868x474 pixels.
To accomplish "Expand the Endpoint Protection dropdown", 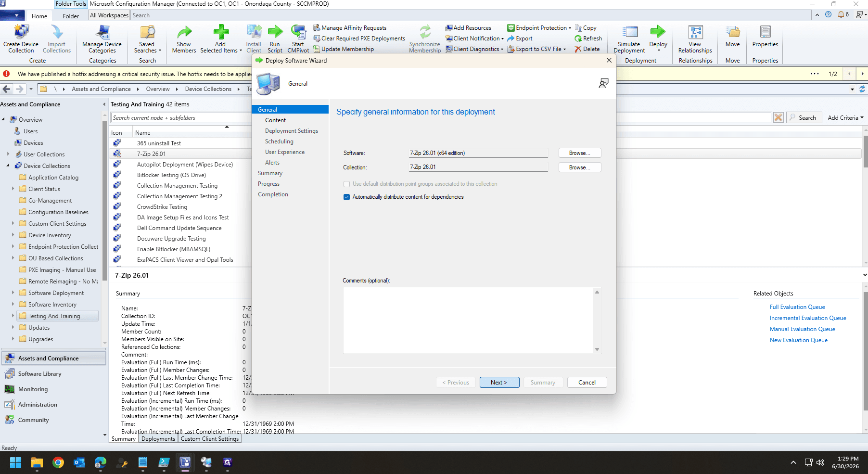I will (539, 28).
